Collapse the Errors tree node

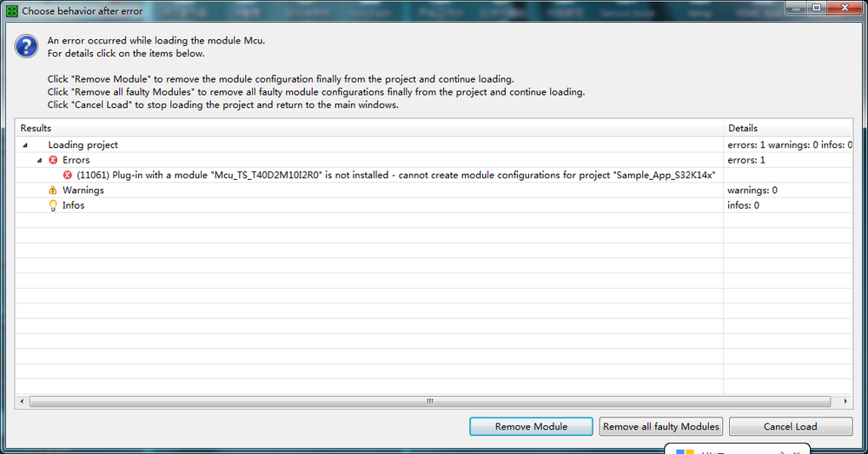(x=39, y=160)
